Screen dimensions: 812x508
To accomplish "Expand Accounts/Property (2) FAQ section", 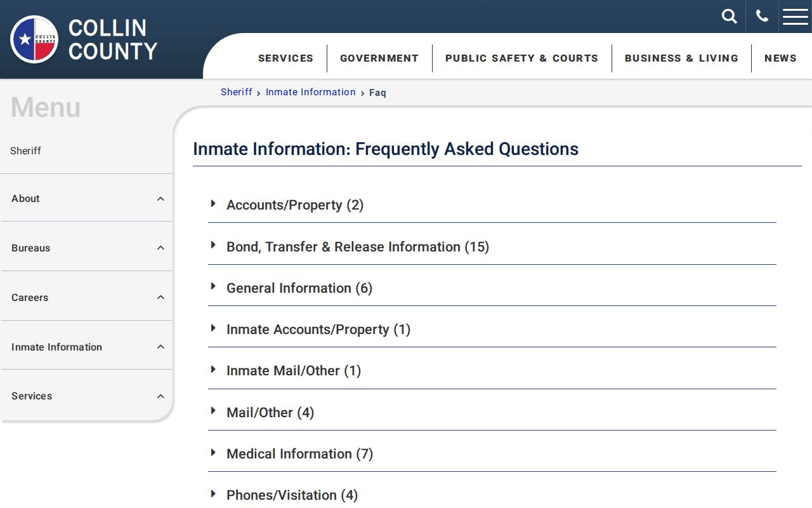I will click(492, 205).
